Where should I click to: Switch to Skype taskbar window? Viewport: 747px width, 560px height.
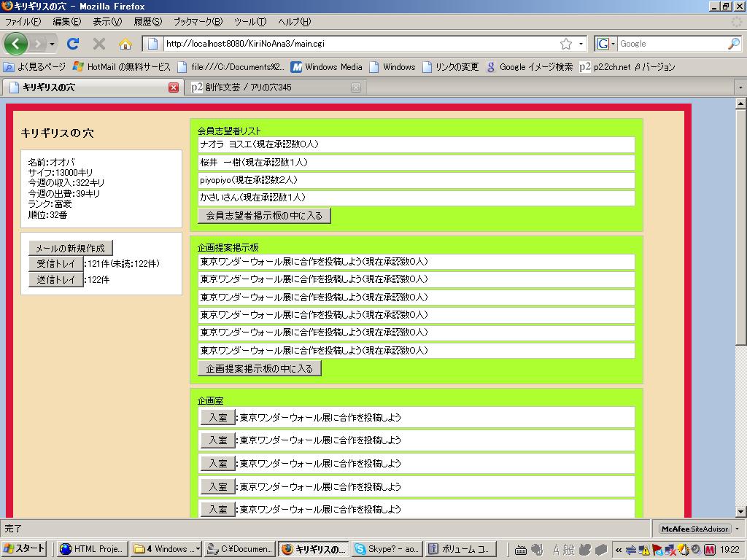tap(387, 548)
